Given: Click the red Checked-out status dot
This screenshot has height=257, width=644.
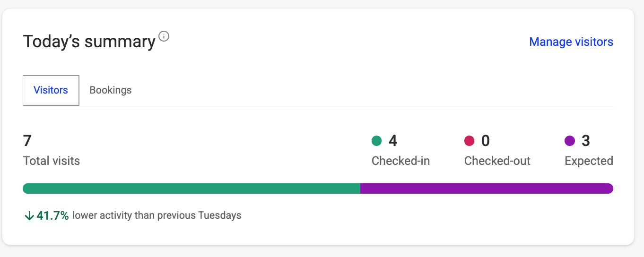Looking at the screenshot, I should pyautogui.click(x=469, y=141).
